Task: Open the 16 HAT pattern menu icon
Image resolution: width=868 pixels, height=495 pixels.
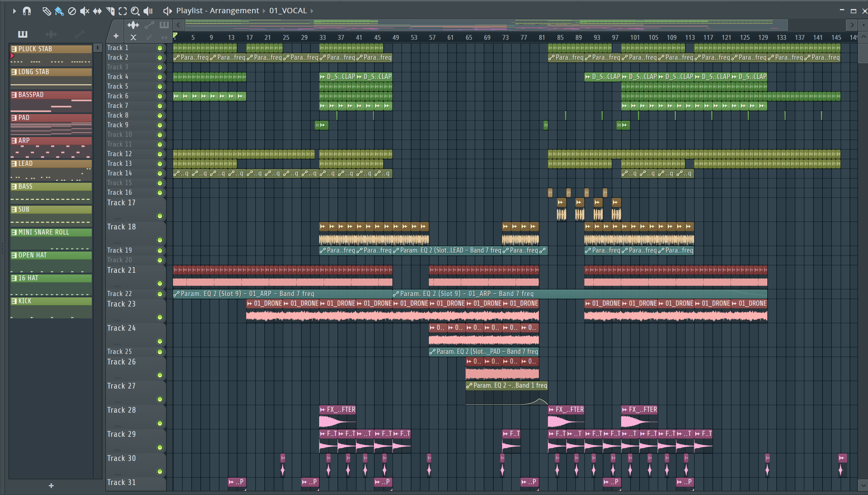Action: pos(14,278)
